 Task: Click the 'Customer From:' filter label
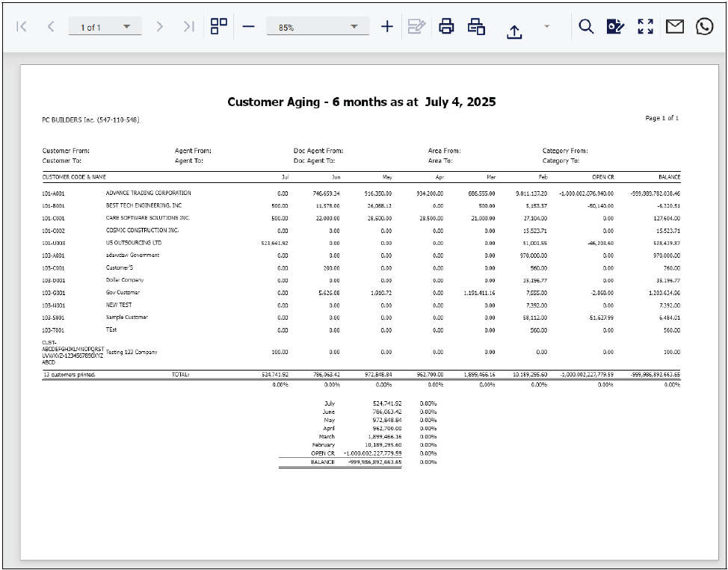pos(66,151)
